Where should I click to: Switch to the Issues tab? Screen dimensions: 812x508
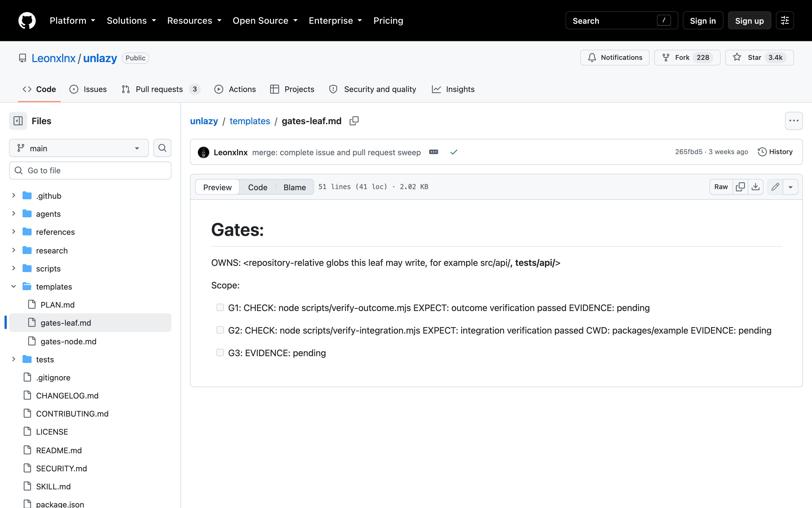tap(88, 89)
